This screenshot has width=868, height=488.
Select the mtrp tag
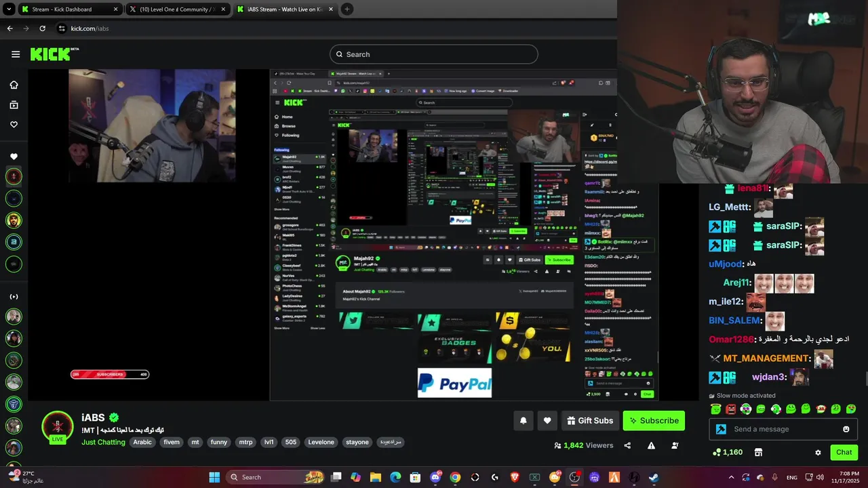click(x=245, y=442)
